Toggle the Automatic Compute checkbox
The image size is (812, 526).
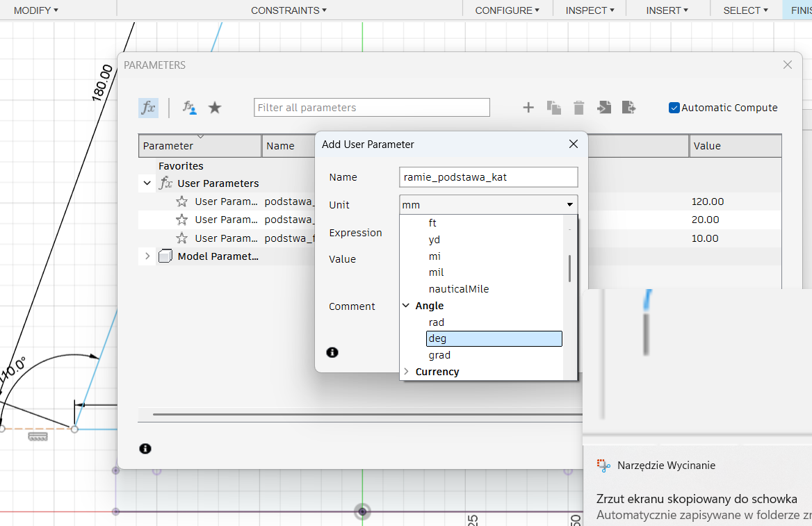pyautogui.click(x=674, y=108)
